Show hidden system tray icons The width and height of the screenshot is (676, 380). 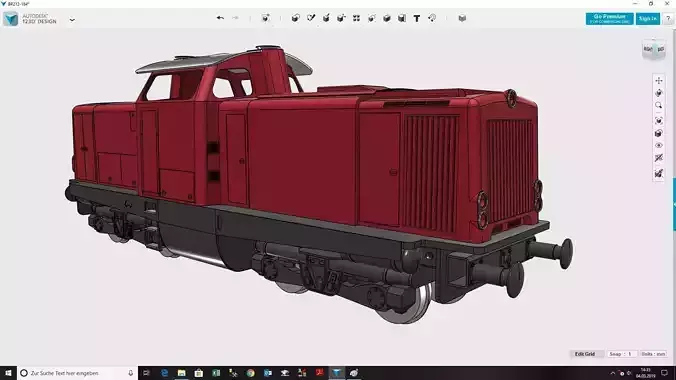(x=613, y=373)
